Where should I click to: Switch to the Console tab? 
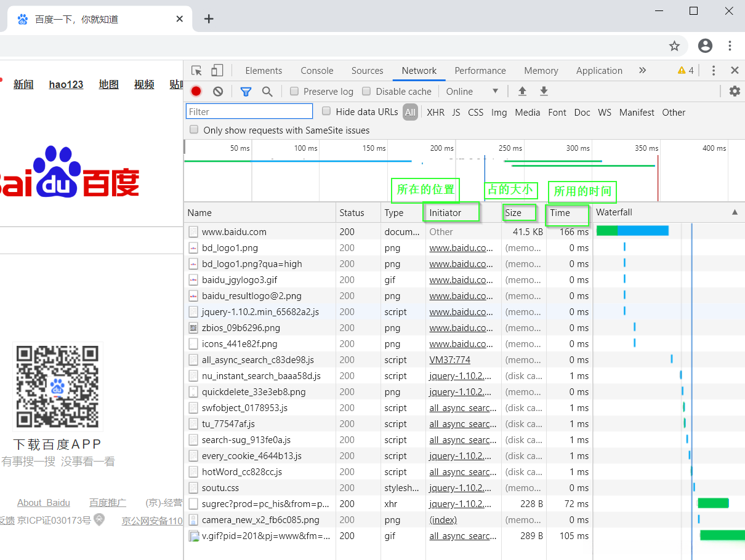316,71
